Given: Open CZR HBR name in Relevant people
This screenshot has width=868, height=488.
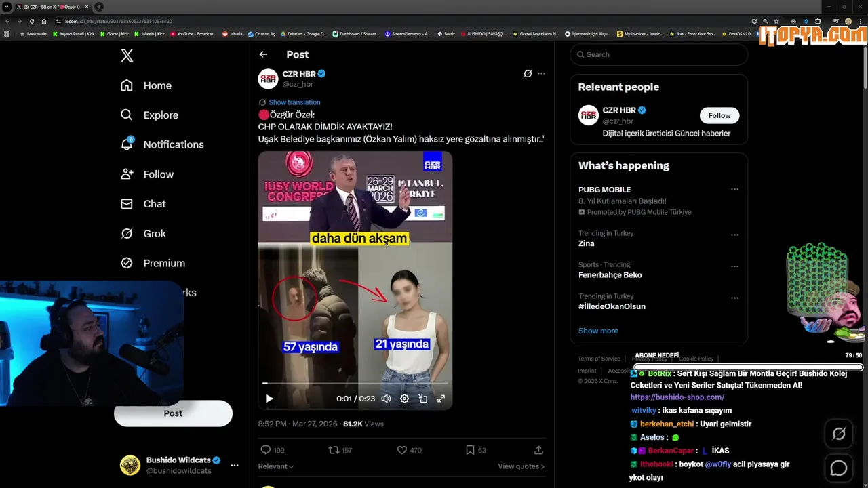Looking at the screenshot, I should pos(619,110).
